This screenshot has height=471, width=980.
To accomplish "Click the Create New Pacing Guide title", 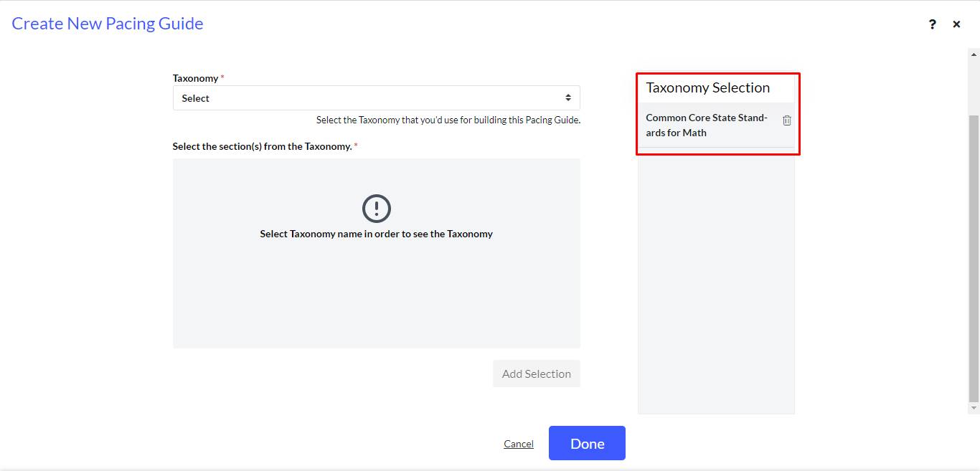I will click(x=108, y=24).
